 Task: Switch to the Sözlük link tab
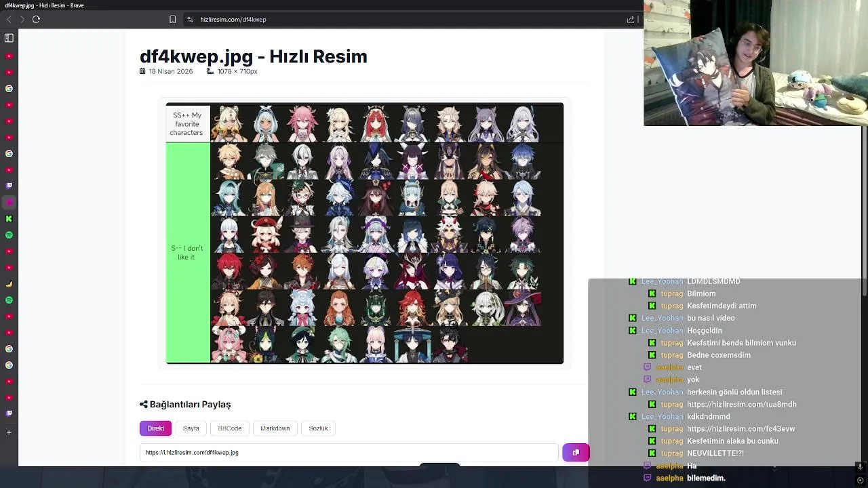tap(318, 428)
